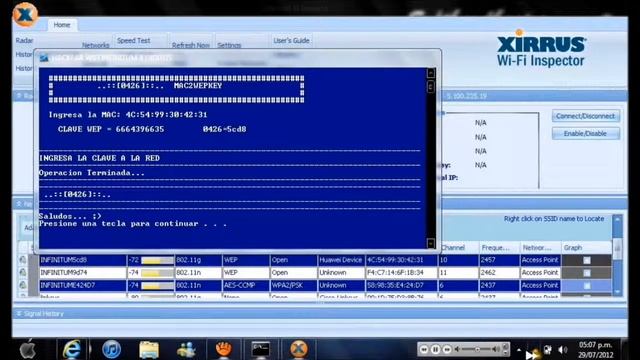Click the Networks ribbon item

[96, 45]
